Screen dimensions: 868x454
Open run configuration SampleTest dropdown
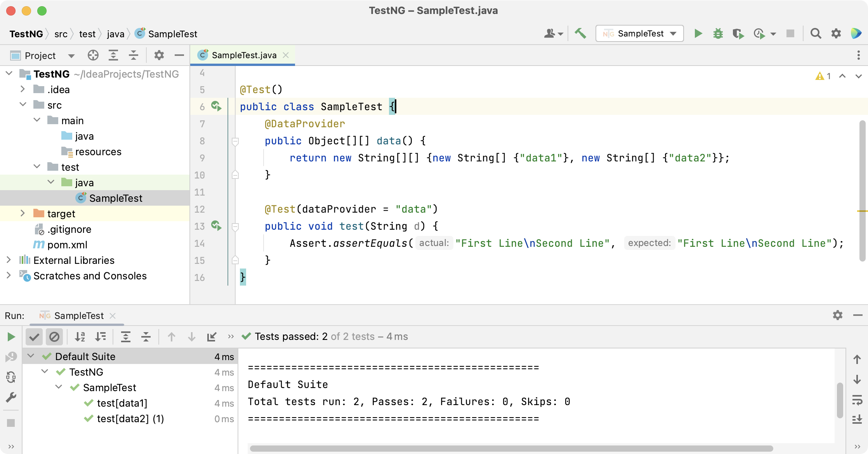(x=640, y=34)
